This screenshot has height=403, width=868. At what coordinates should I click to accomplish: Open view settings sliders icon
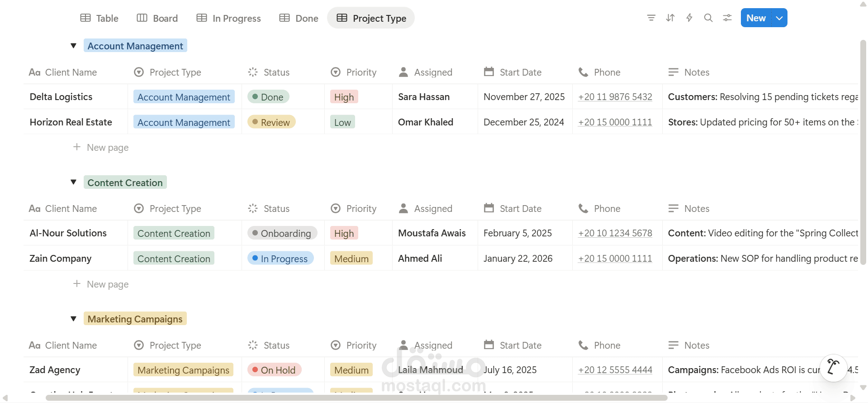[x=727, y=18]
